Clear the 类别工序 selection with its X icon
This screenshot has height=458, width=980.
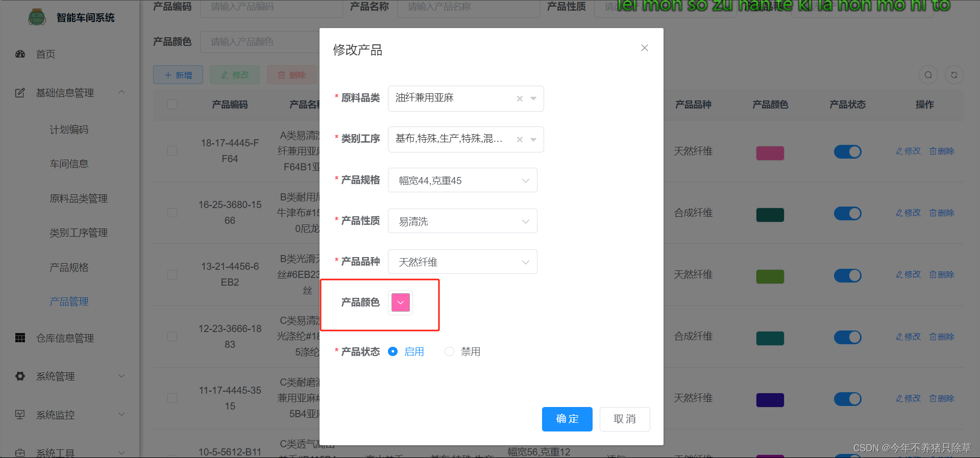(520, 139)
